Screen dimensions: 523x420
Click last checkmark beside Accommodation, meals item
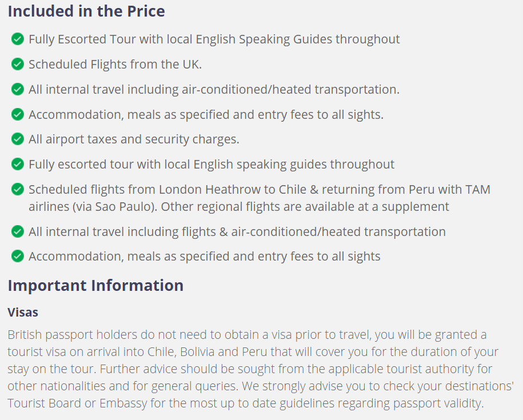point(17,257)
